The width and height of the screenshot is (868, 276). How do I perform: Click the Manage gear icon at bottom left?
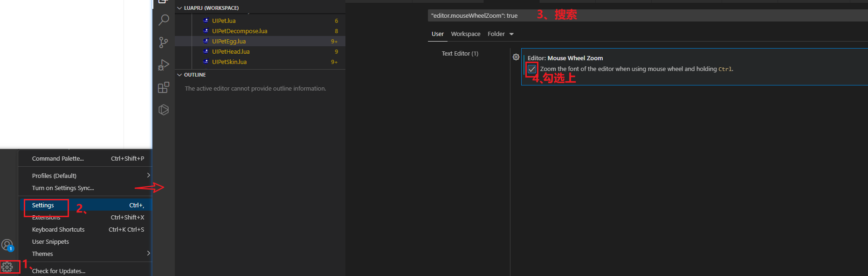tap(7, 267)
